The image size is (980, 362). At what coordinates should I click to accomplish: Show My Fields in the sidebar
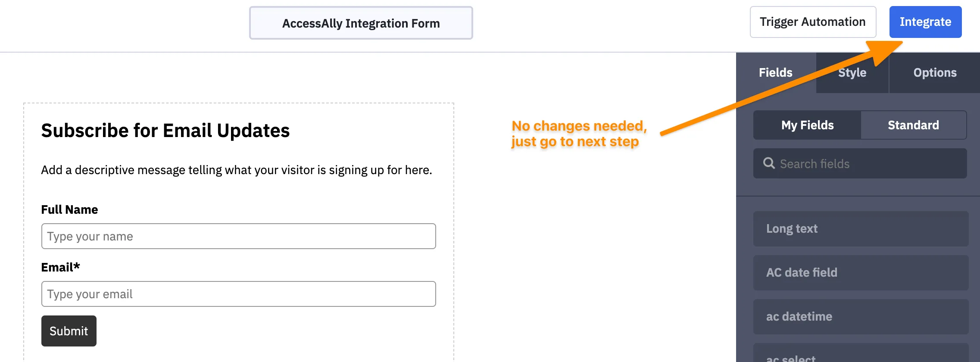coord(807,125)
